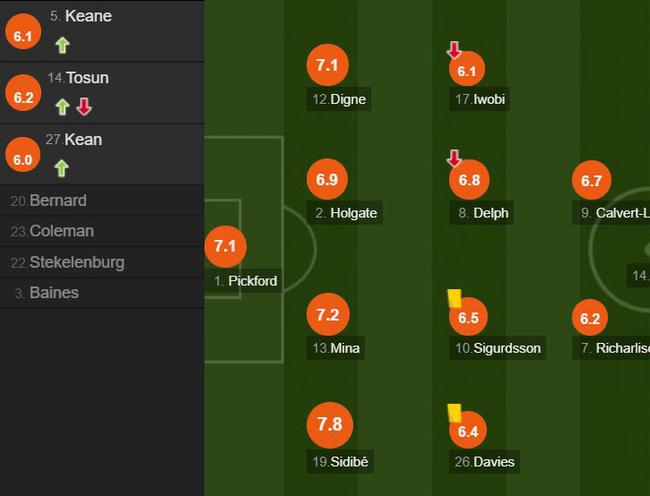
Task: Click Keane's 6.1 rating in substitutes
Action: (23, 32)
